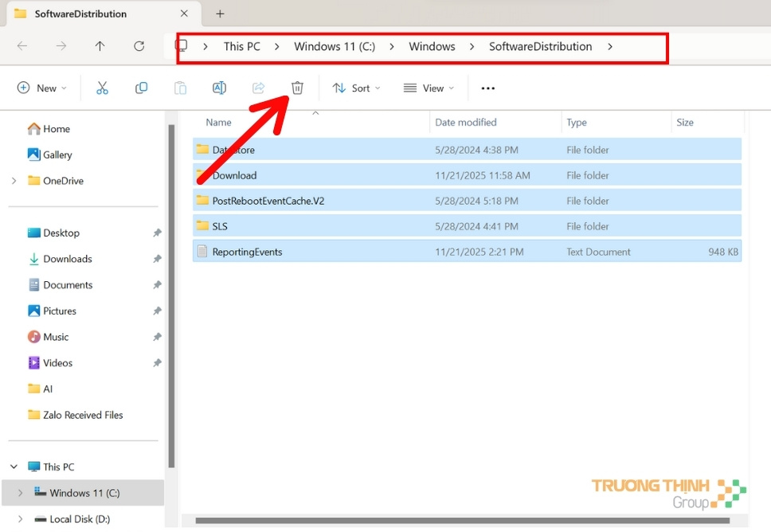Click the Refresh icon in the navigation bar

pos(139,46)
